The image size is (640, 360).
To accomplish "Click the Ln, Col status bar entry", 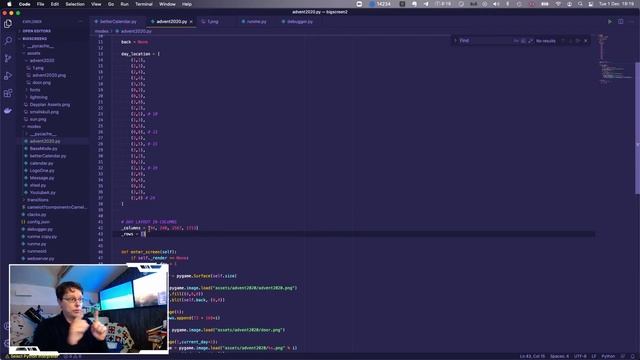I will click(x=532, y=356).
